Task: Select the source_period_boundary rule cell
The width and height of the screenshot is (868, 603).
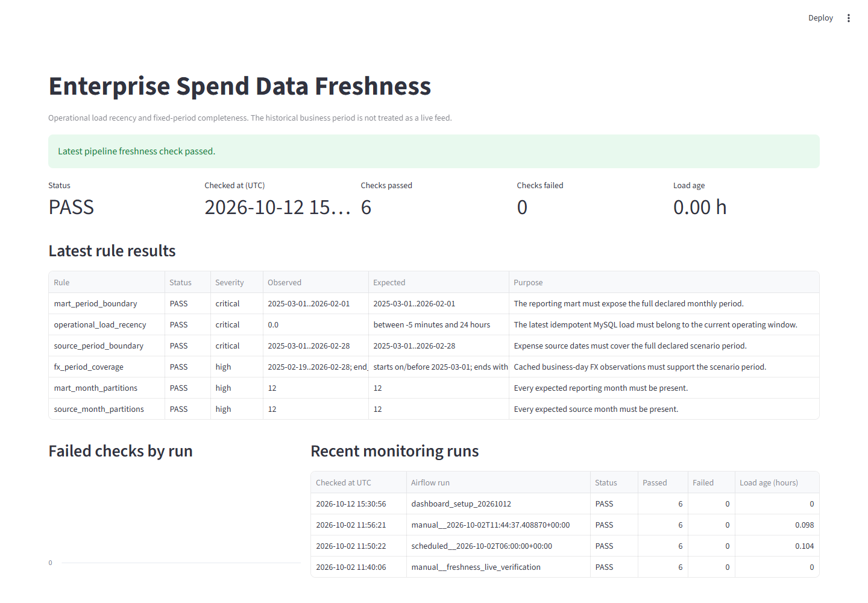Action: [x=107, y=346]
